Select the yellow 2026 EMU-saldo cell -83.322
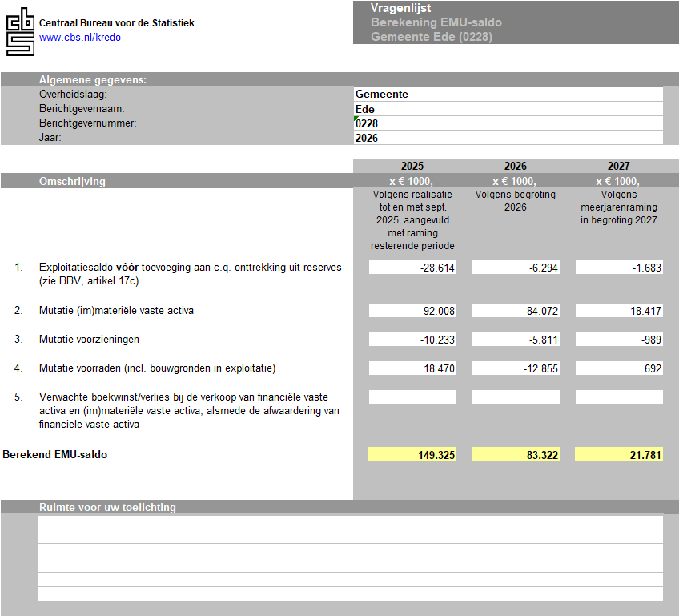Viewport: 679px width, 616px height. point(516,455)
